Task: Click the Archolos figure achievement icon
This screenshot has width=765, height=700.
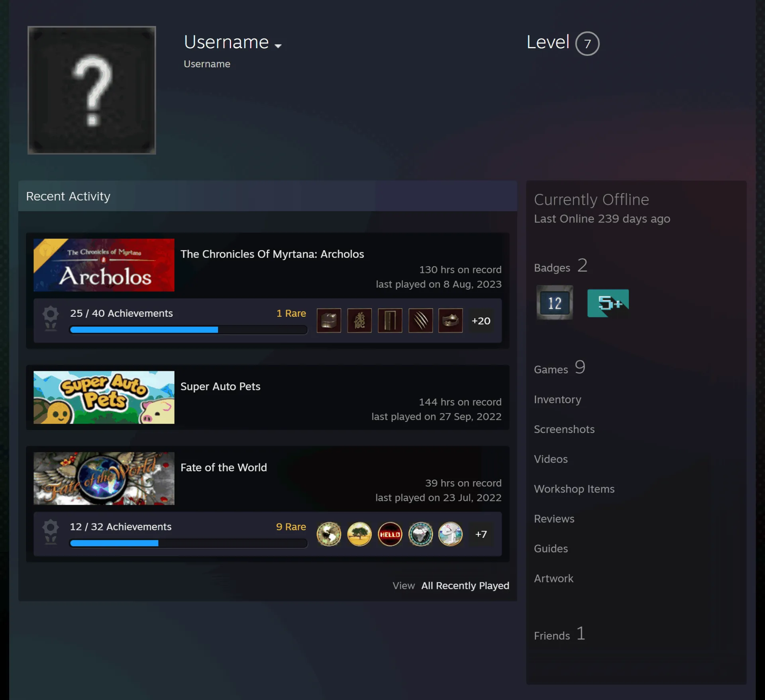Action: 359,320
